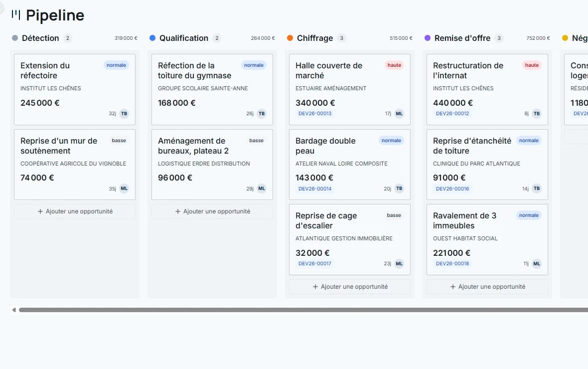
Task: Click the "basse" badge on Aménagement de bureaux card
Action: tap(257, 141)
